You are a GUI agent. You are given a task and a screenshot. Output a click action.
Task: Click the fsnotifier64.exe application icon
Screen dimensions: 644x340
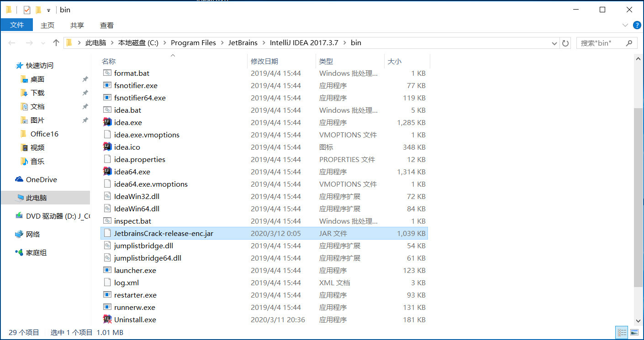click(107, 98)
